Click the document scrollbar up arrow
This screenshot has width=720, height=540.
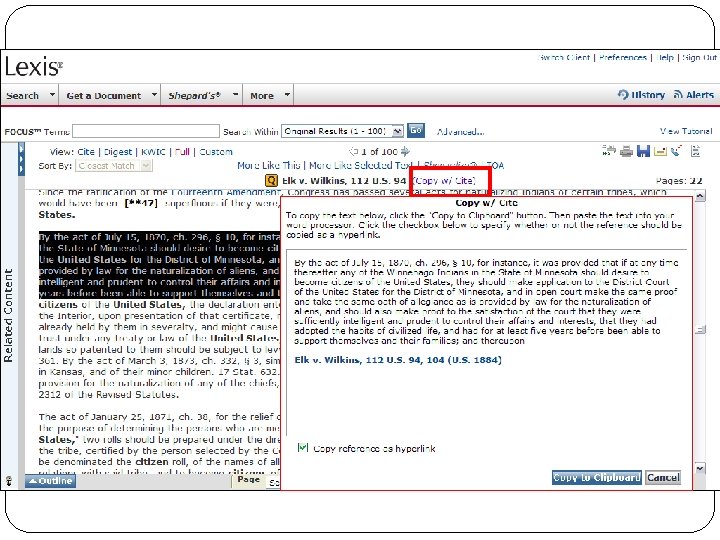(699, 197)
